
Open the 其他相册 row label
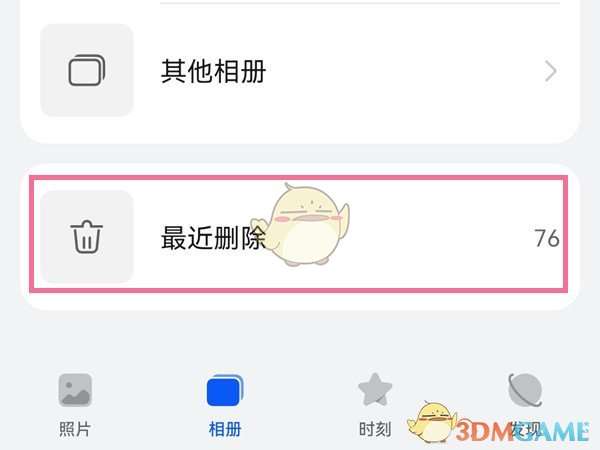[213, 71]
